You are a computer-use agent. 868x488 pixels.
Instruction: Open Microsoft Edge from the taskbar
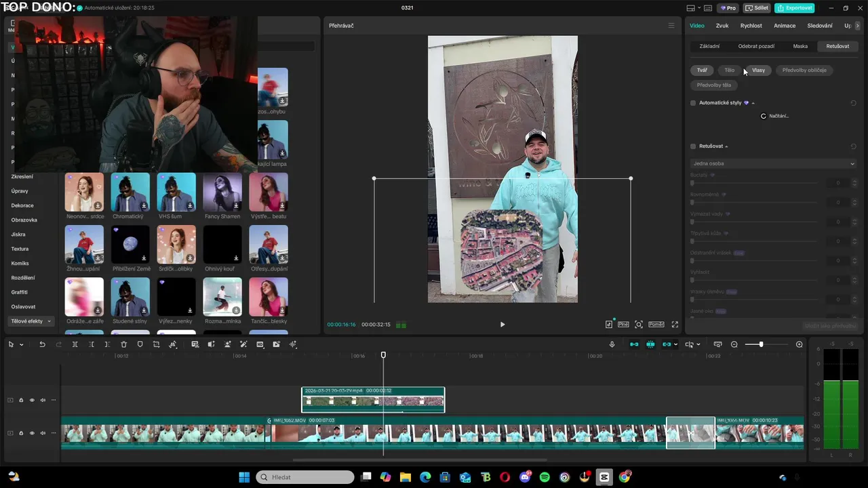(x=425, y=477)
